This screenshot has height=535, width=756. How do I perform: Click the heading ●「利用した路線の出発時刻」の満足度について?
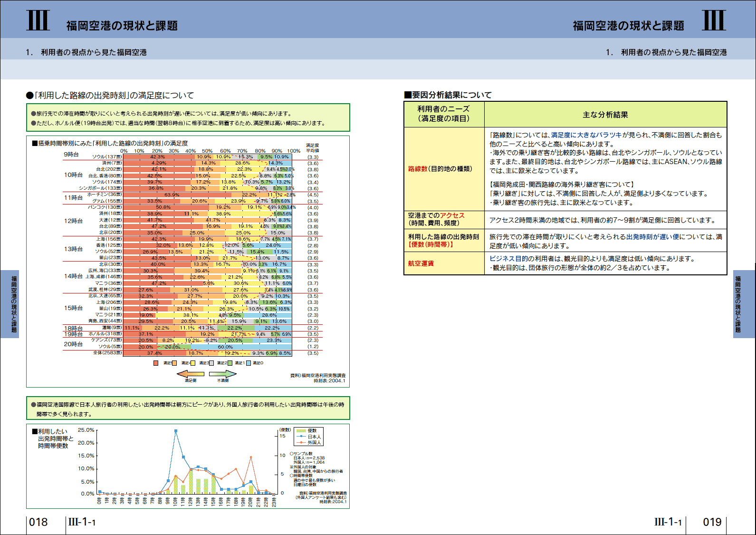pos(110,95)
